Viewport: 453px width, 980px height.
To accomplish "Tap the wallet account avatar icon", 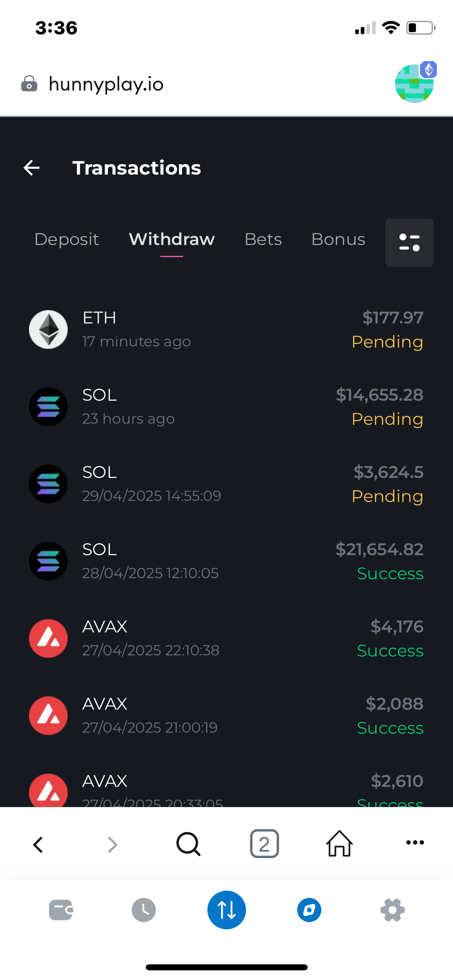I will pos(415,83).
